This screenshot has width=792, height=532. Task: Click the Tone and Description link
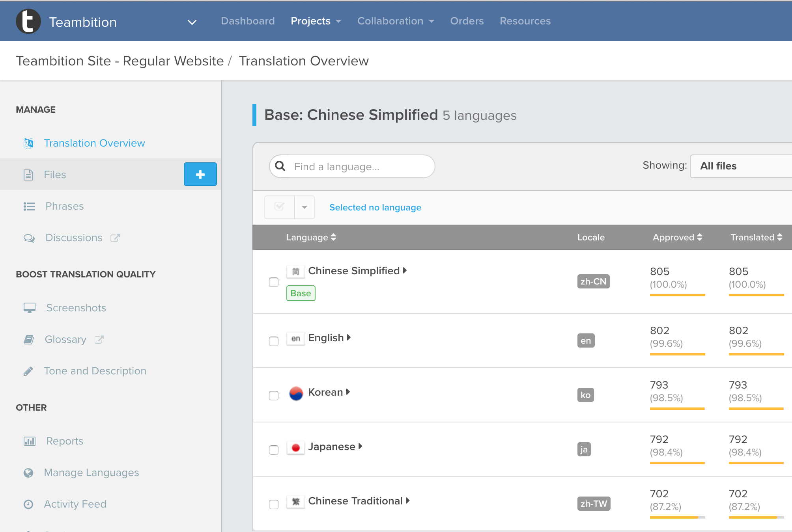point(96,370)
